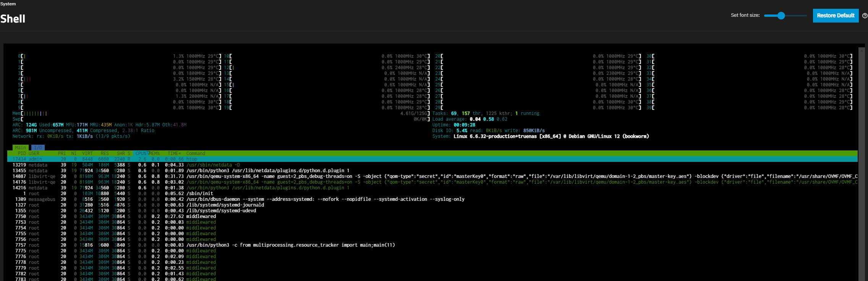Select middlewared process with PID 7750
Image resolution: width=868 pixels, height=281 pixels.
pos(432,216)
